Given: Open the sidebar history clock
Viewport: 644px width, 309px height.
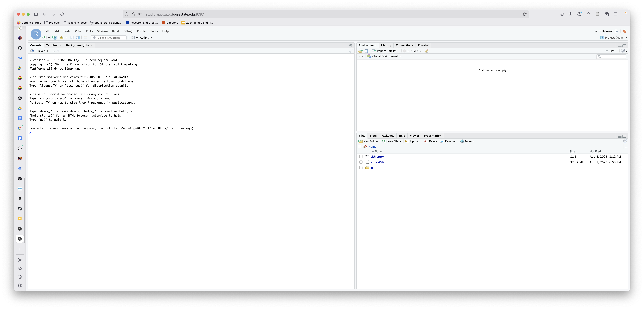Looking at the screenshot, I should point(20,277).
